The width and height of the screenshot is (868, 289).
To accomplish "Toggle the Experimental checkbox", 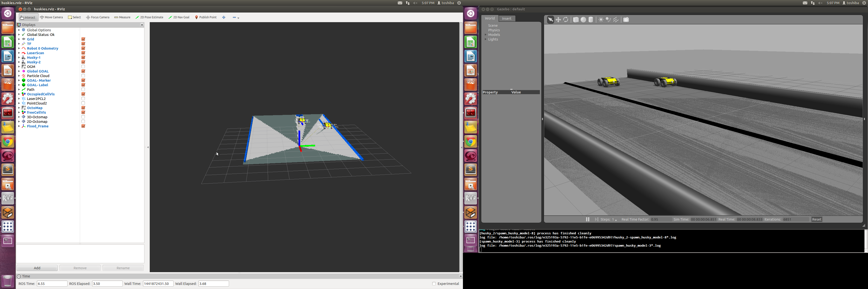I will click(x=434, y=284).
